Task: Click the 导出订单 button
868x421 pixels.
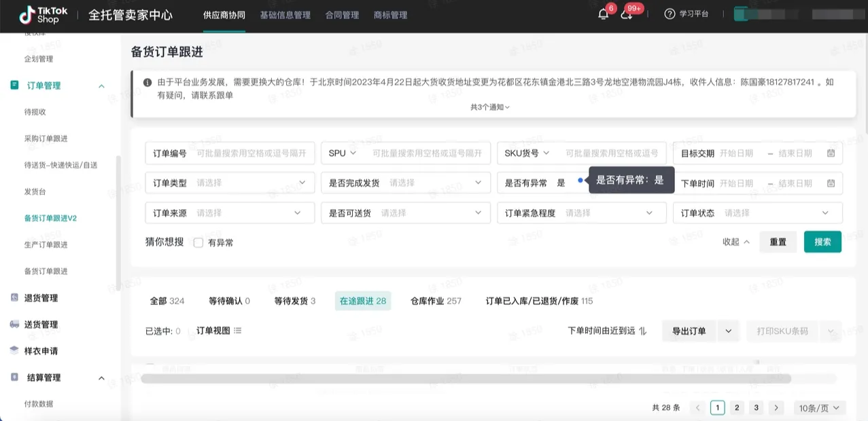Action: [689, 331]
